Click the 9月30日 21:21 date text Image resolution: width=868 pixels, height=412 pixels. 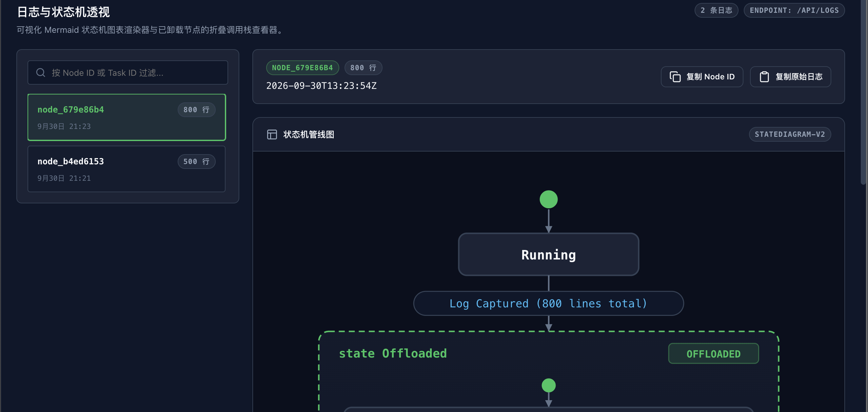64,178
